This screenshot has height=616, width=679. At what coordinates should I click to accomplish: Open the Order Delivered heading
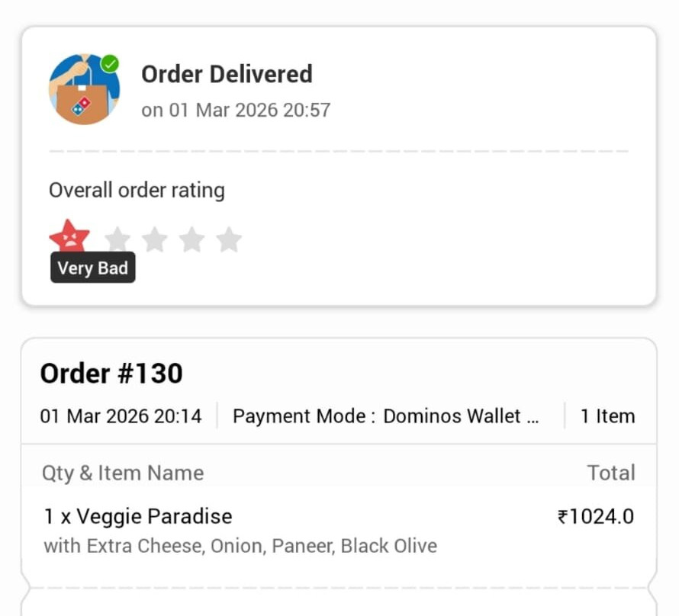(227, 74)
